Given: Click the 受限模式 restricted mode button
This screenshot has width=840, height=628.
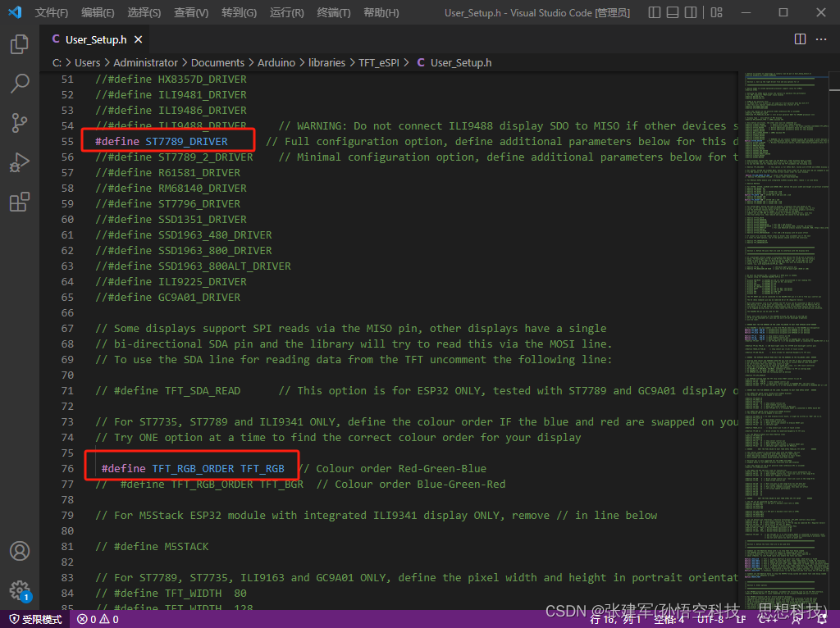Looking at the screenshot, I should [34, 619].
